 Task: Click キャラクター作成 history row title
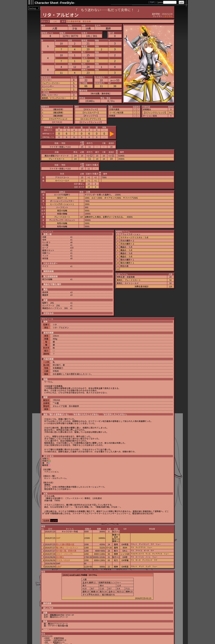point(70,531)
